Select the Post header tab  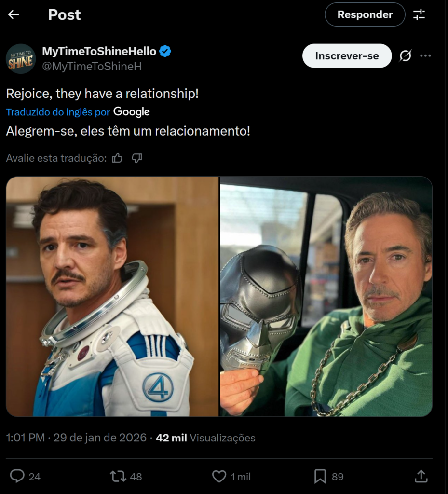point(64,14)
